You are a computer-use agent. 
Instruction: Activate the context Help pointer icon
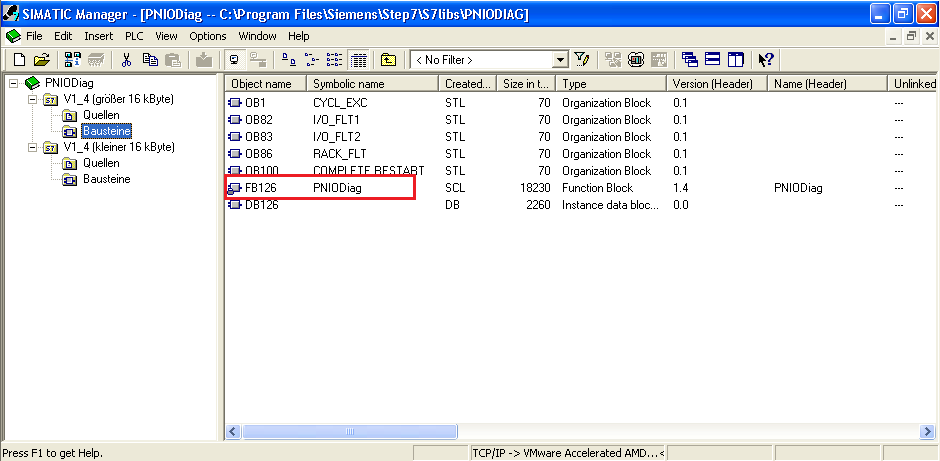[x=766, y=59]
